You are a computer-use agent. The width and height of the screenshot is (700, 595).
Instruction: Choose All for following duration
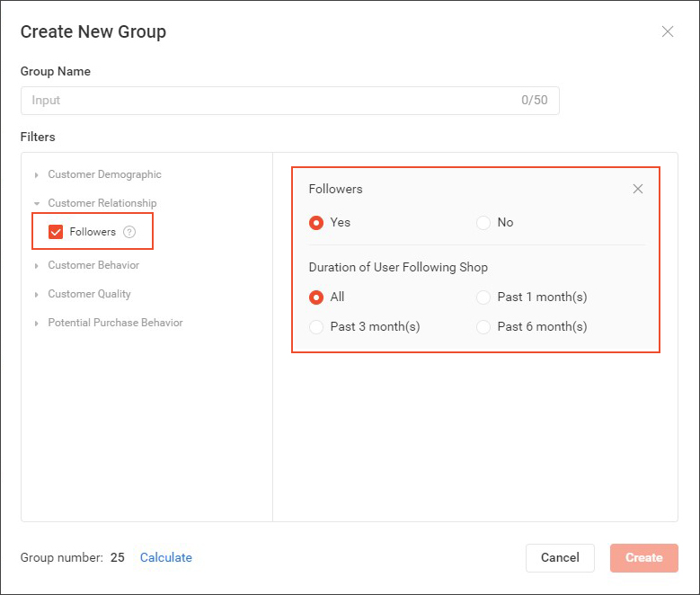316,297
